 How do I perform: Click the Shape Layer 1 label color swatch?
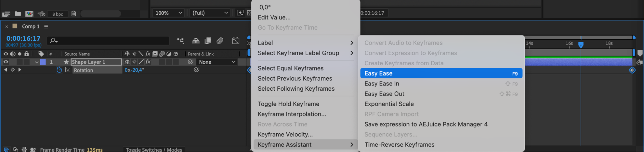tap(43, 62)
